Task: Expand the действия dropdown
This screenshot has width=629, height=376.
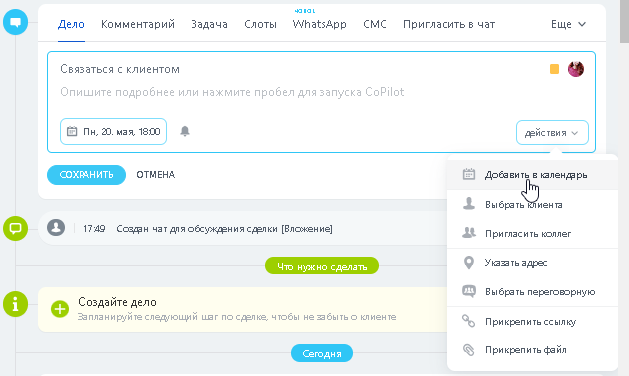Action: point(552,132)
